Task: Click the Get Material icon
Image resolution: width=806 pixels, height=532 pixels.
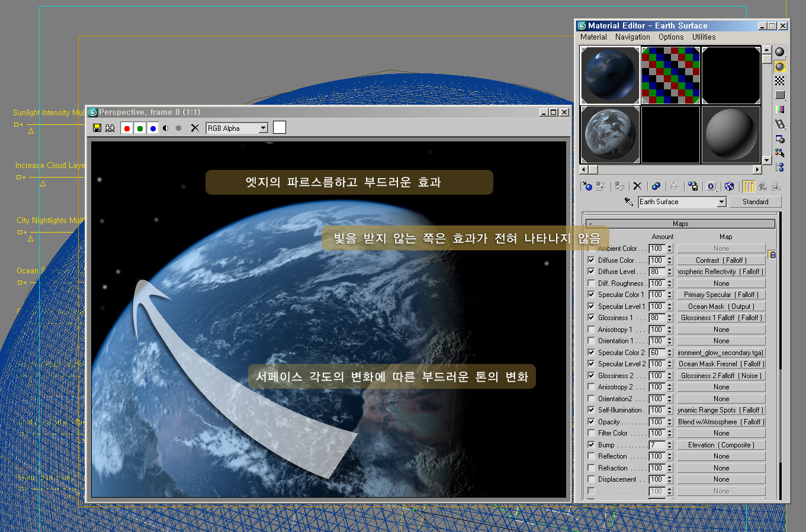Action: coord(587,186)
